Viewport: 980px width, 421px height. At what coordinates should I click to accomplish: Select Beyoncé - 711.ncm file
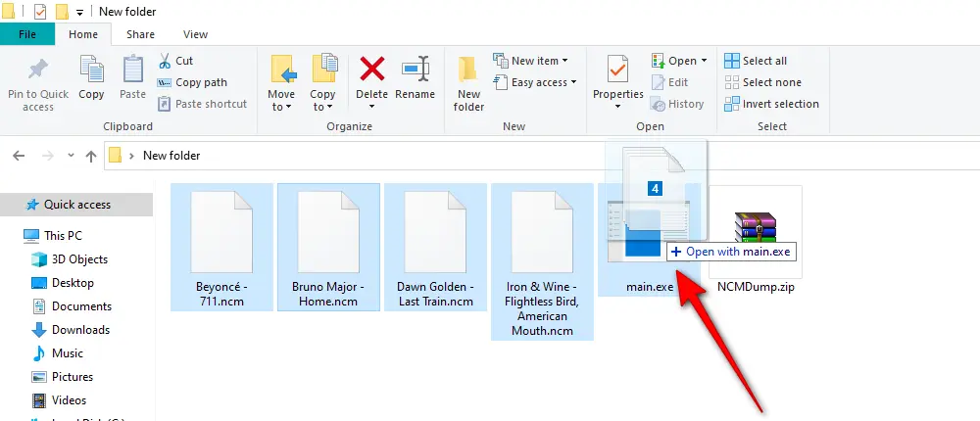pyautogui.click(x=221, y=247)
